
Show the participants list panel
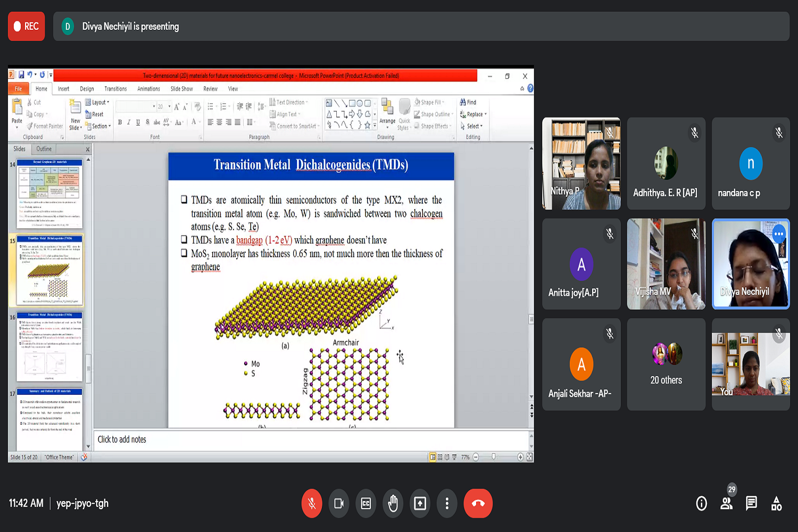[x=726, y=503]
